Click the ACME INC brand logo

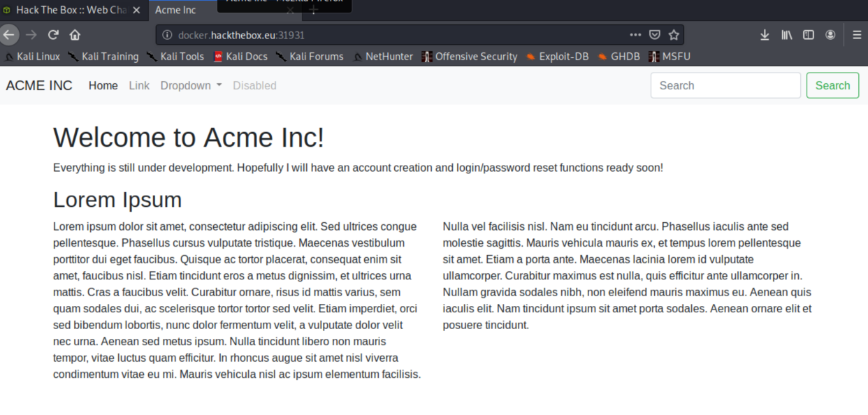click(x=39, y=85)
